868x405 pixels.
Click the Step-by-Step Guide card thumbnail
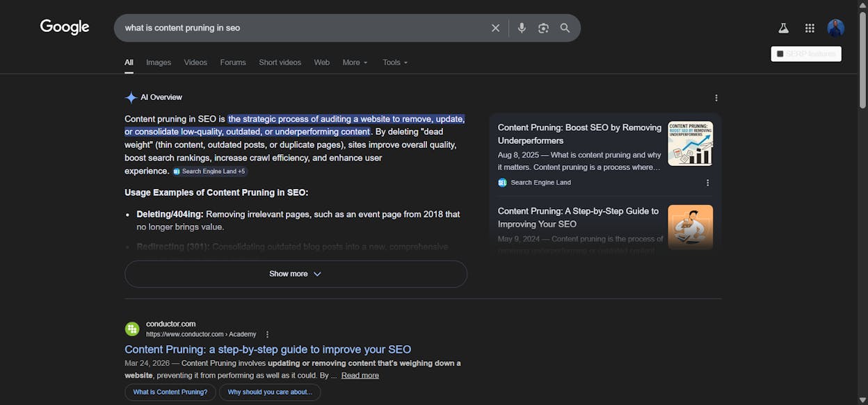(x=690, y=226)
